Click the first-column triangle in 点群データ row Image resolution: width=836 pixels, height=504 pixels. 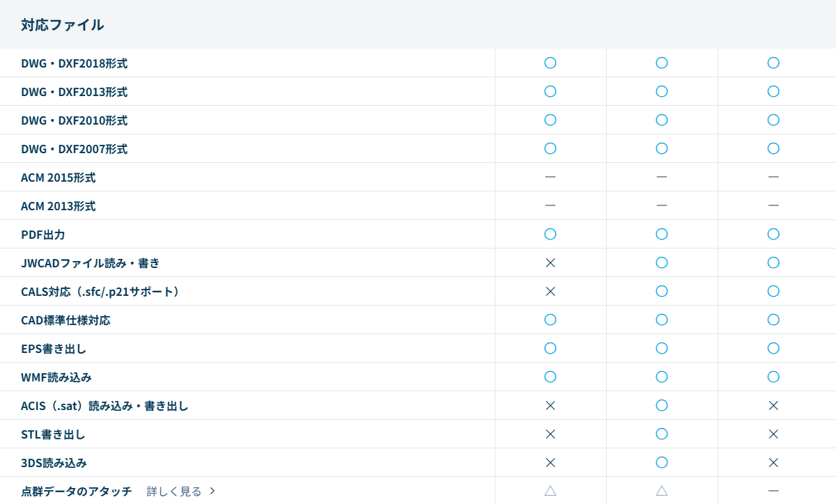click(550, 491)
